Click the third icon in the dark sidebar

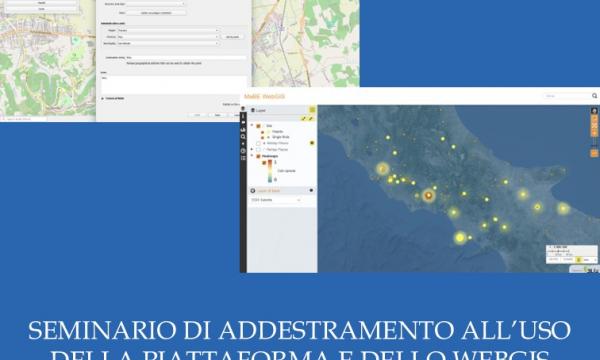pyautogui.click(x=243, y=130)
